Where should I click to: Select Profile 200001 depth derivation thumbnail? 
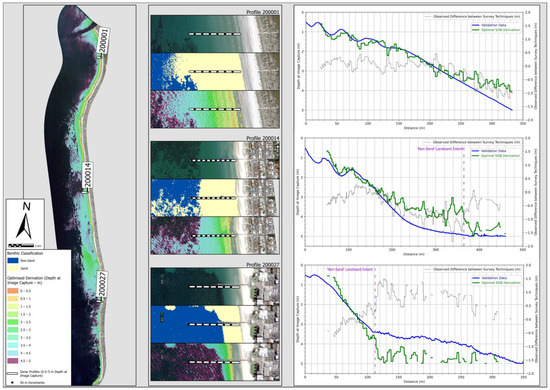215,109
